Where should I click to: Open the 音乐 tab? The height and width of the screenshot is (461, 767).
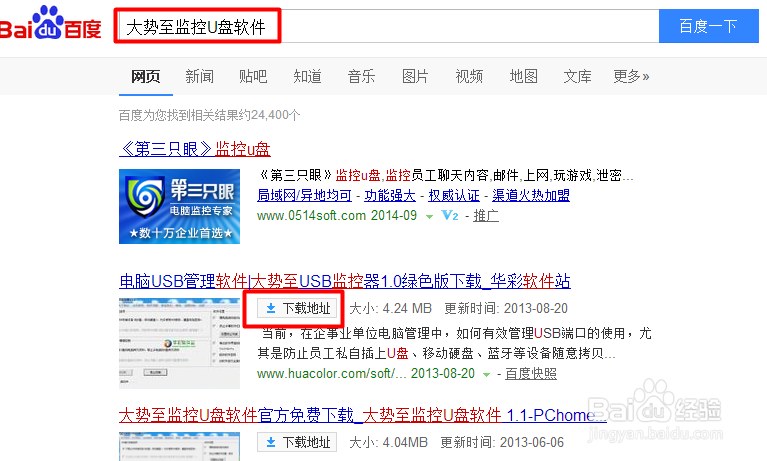tap(361, 76)
